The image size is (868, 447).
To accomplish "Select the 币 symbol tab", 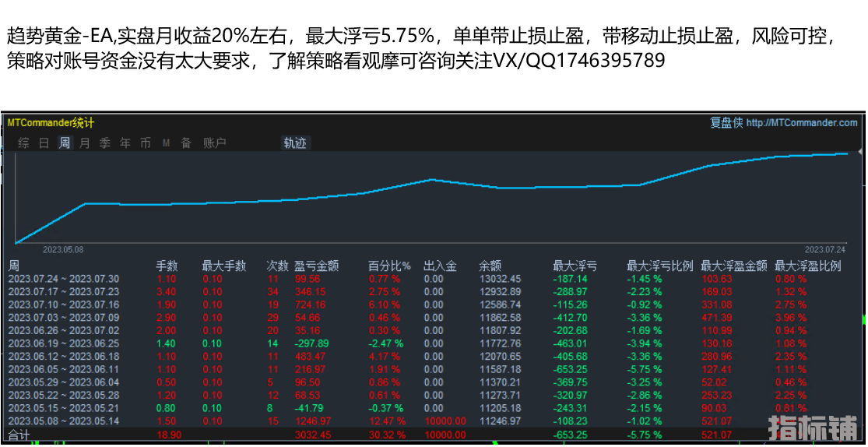I will pyautogui.click(x=145, y=143).
